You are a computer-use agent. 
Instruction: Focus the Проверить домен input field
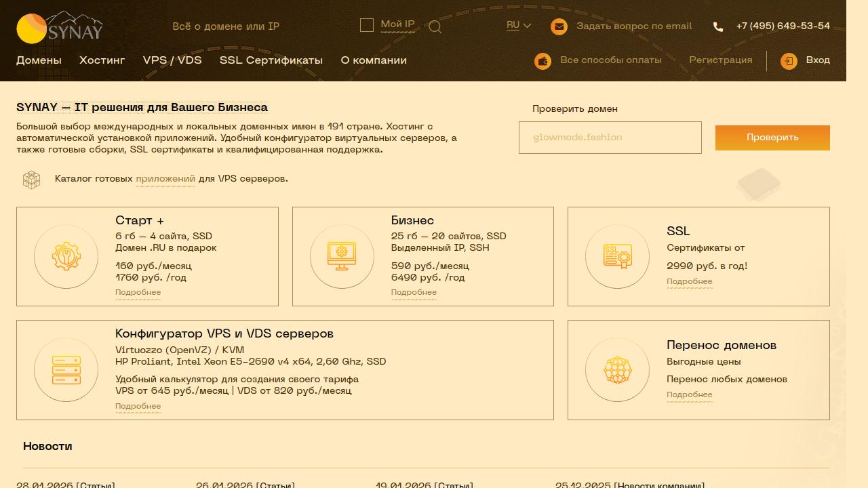pyautogui.click(x=610, y=138)
